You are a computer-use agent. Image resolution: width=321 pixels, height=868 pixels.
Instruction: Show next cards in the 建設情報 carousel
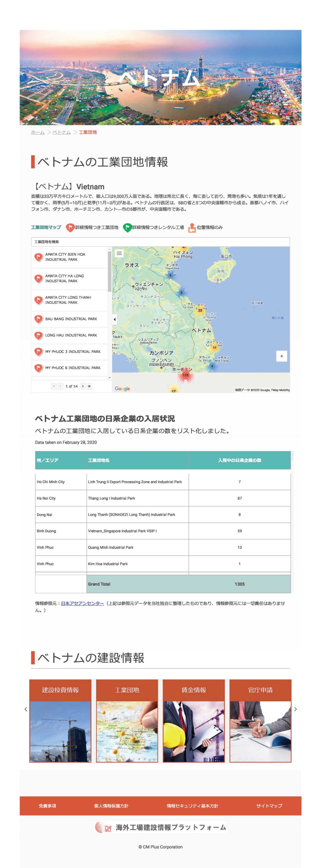click(x=295, y=709)
